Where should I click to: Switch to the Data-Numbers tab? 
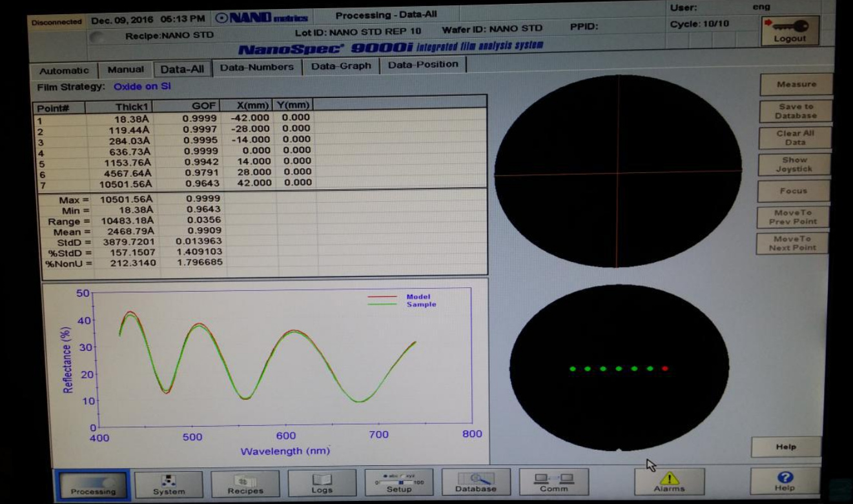coord(256,67)
